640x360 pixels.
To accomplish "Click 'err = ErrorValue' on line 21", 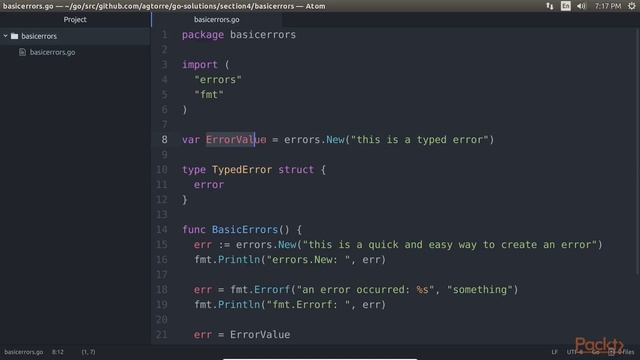I will coord(242,335).
